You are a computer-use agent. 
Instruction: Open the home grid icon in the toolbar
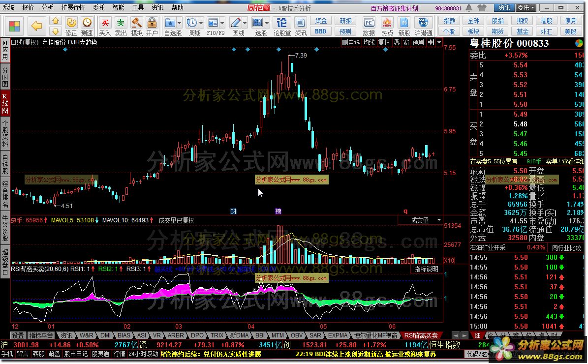(x=14, y=26)
